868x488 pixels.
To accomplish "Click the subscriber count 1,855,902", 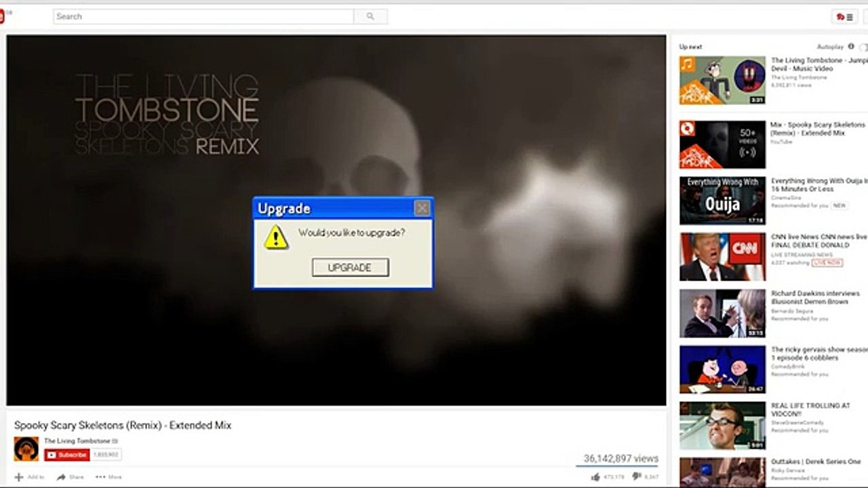I will coord(106,455).
